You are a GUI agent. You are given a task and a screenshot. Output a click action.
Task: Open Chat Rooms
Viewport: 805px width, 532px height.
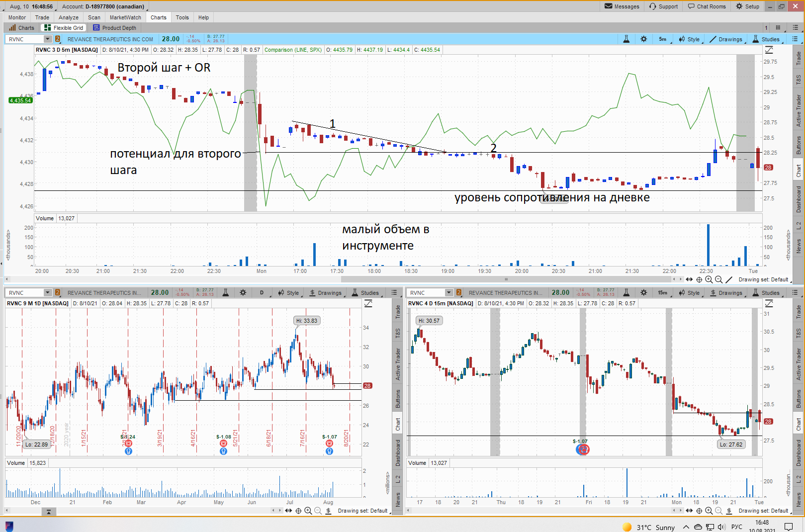coord(707,6)
